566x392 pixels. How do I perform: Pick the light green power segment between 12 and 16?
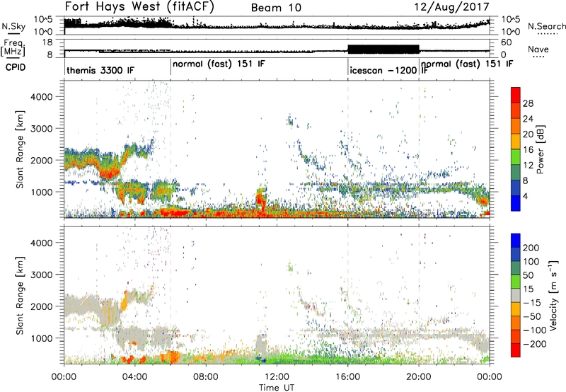516,157
